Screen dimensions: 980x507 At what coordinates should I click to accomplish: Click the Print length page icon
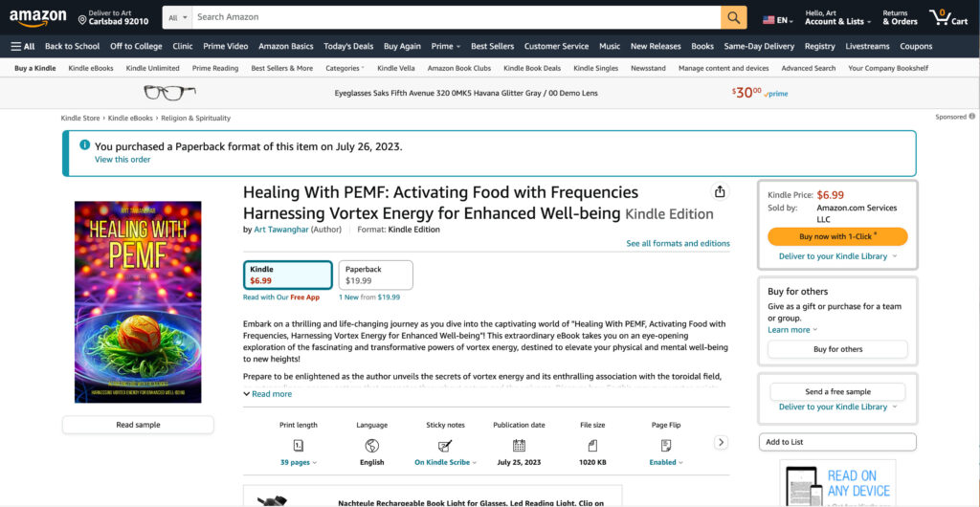point(299,445)
